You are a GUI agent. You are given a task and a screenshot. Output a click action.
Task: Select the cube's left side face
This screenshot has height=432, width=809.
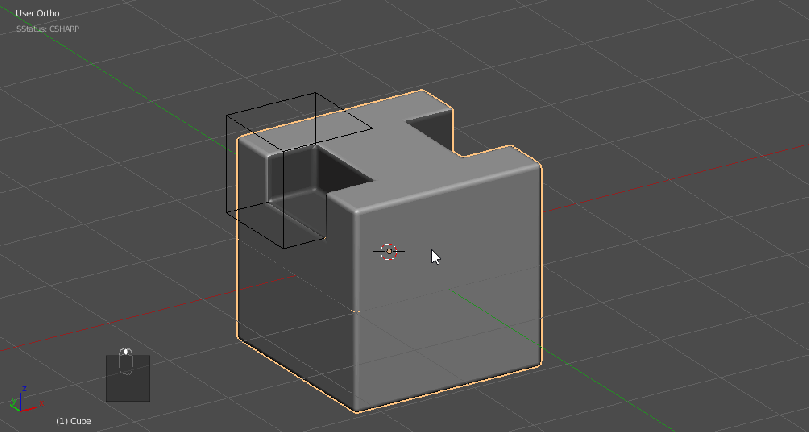point(290,300)
